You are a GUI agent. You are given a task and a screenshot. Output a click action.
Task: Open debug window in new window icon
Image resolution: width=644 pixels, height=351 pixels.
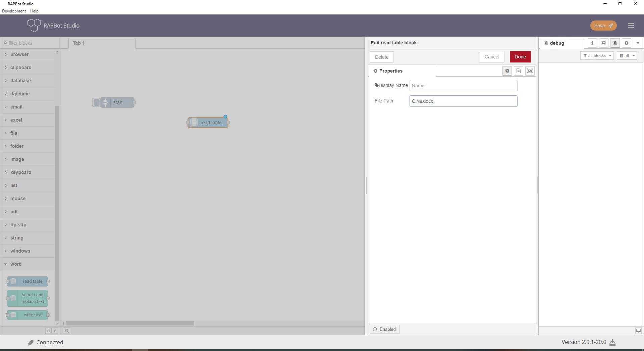point(638,331)
